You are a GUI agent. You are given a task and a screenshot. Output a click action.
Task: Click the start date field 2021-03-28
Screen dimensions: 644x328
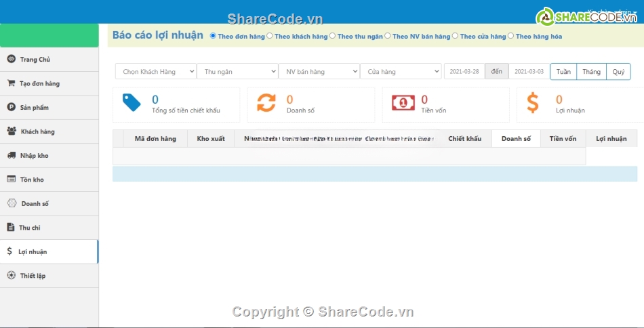click(x=464, y=71)
